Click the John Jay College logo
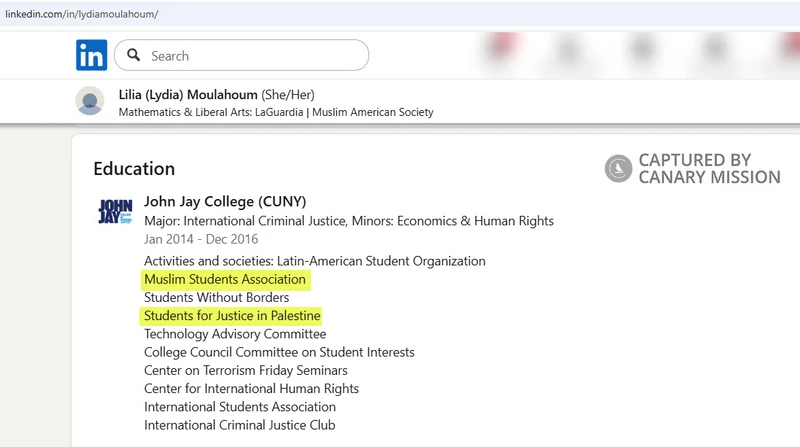The image size is (800, 447). coord(115,212)
